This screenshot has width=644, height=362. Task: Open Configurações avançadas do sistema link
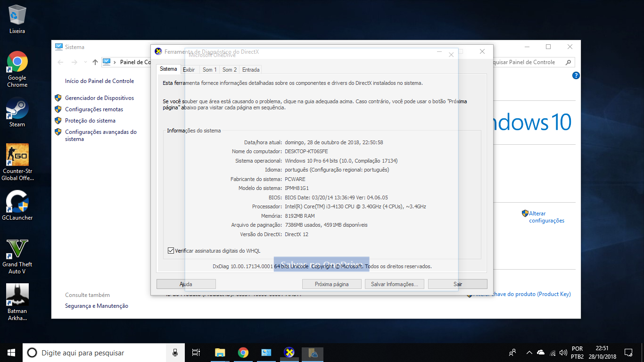(x=101, y=135)
